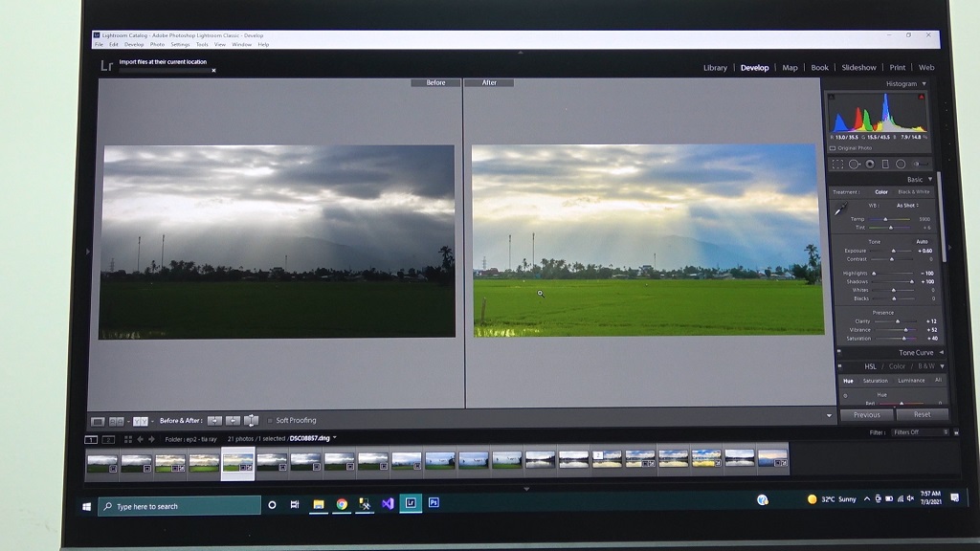The width and height of the screenshot is (980, 551).
Task: Click the Reset button
Action: (x=922, y=414)
